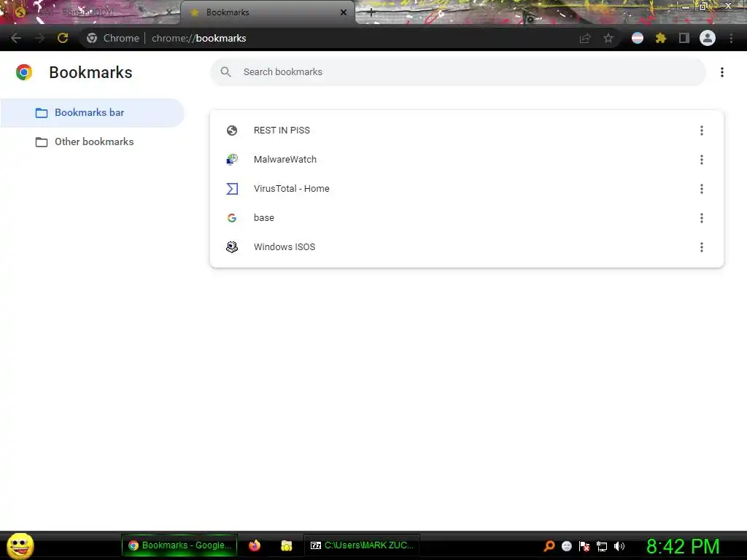Go back using the back arrow
747x560 pixels.
point(16,38)
